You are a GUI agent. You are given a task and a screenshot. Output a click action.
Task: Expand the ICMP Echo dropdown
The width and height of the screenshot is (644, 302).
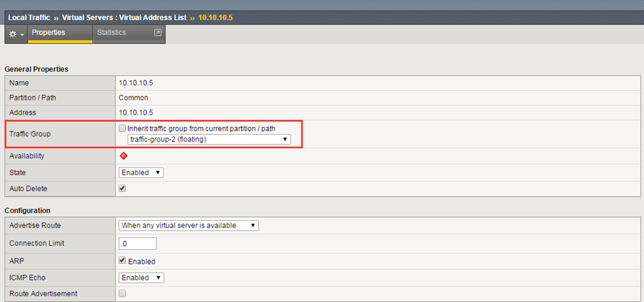tap(141, 277)
